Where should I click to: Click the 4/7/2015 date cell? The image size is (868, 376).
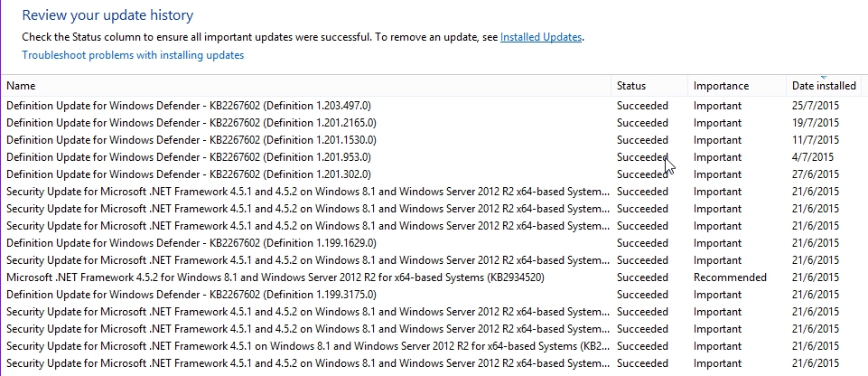pos(813,156)
